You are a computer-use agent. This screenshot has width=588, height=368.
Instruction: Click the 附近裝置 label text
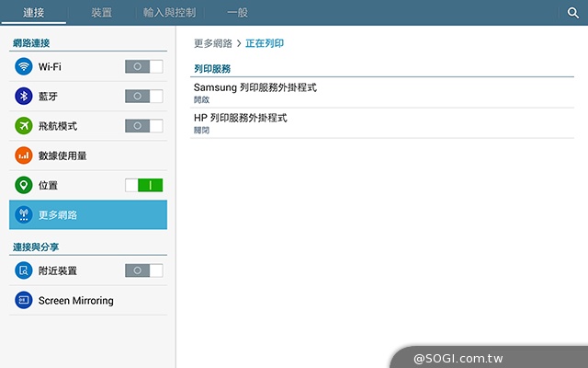click(58, 270)
